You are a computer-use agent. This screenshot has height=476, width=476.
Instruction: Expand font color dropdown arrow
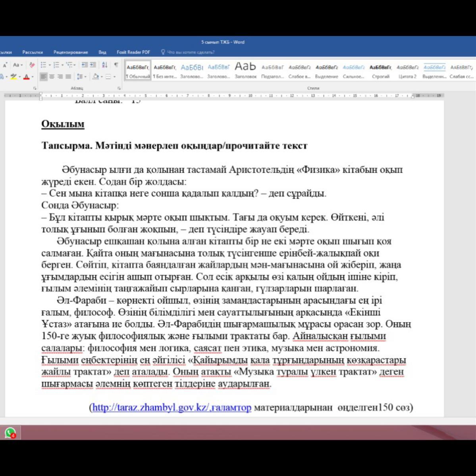tap(33, 77)
